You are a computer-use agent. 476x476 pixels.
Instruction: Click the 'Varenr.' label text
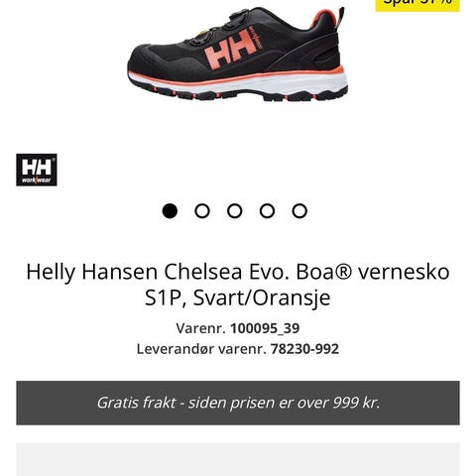pos(200,328)
